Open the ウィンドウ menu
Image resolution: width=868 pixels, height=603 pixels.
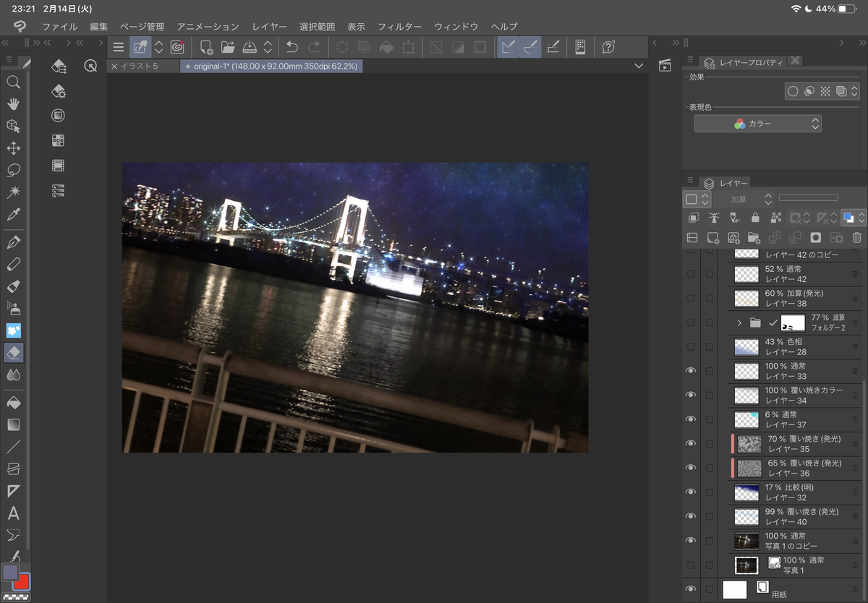click(x=456, y=26)
